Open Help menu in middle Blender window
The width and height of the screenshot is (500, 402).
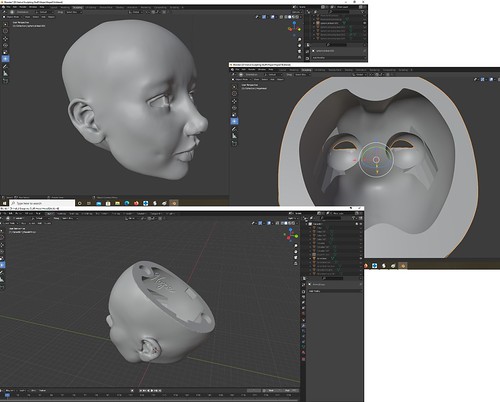tap(271, 70)
